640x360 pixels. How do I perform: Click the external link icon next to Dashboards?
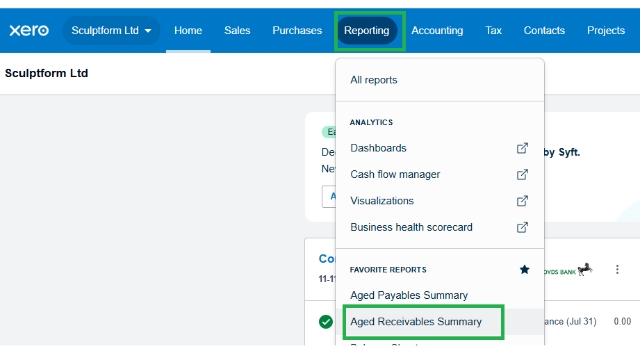click(x=522, y=148)
